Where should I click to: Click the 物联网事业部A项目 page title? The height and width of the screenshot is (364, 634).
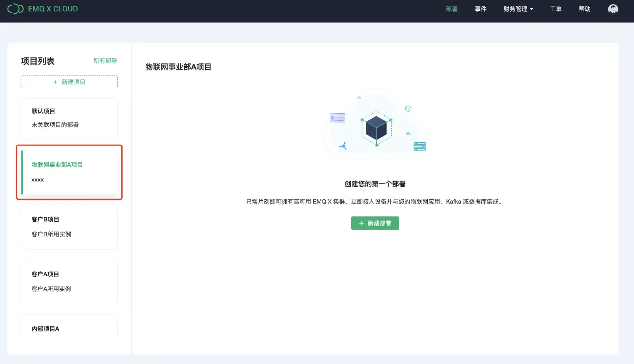[x=177, y=67]
